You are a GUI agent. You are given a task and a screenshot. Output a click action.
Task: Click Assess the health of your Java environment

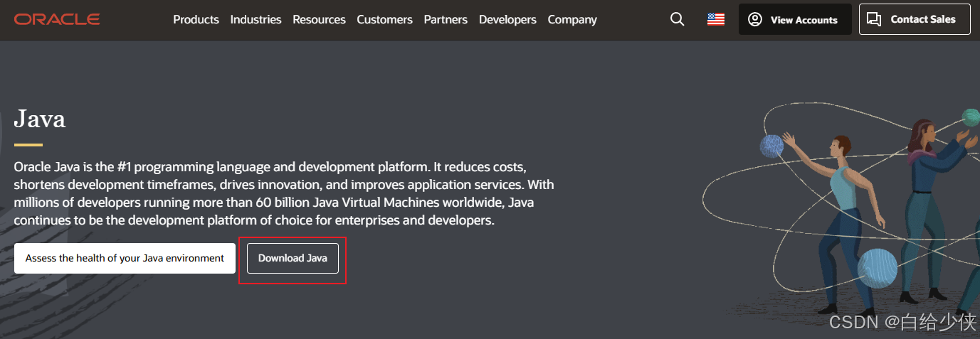(x=125, y=258)
